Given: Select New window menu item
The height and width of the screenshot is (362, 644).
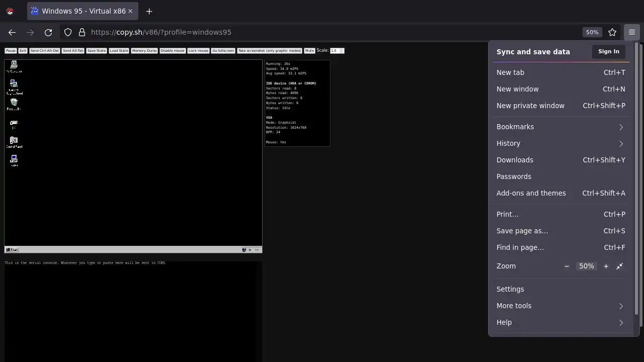Looking at the screenshot, I should [x=561, y=89].
